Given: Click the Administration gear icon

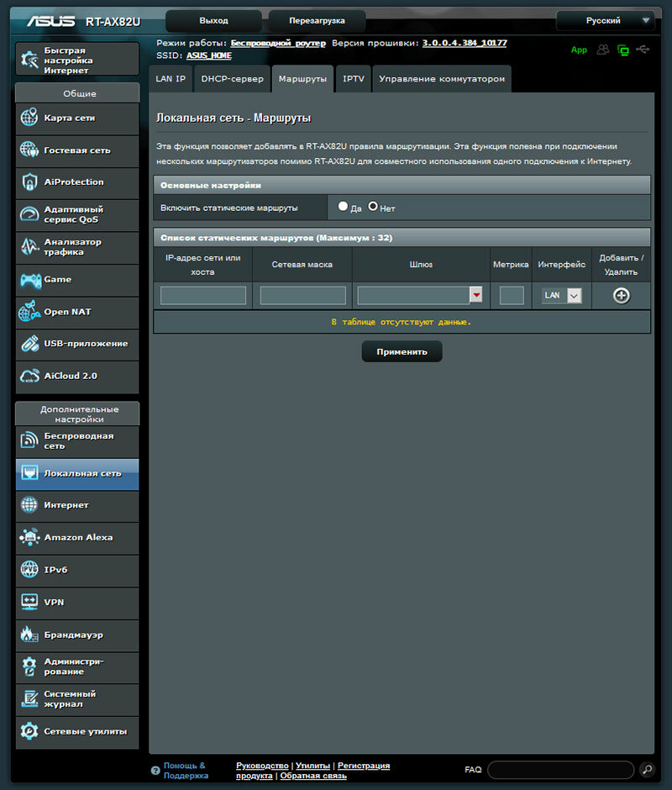Looking at the screenshot, I should pyautogui.click(x=29, y=666).
